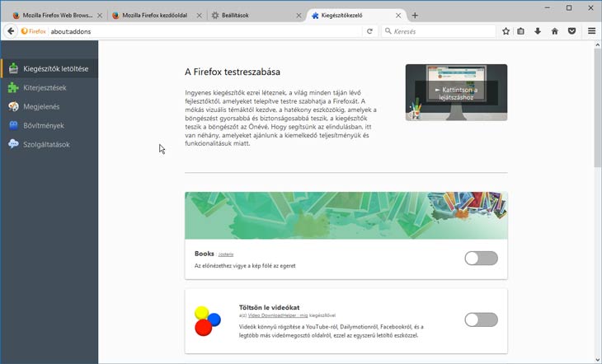
Task: Click the Books theme author link
Action: click(226, 254)
